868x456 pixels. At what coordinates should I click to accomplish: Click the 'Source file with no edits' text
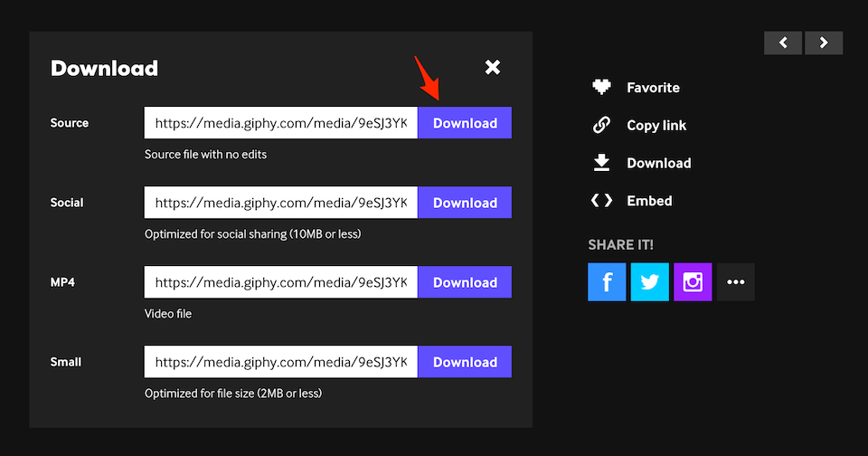pos(205,155)
